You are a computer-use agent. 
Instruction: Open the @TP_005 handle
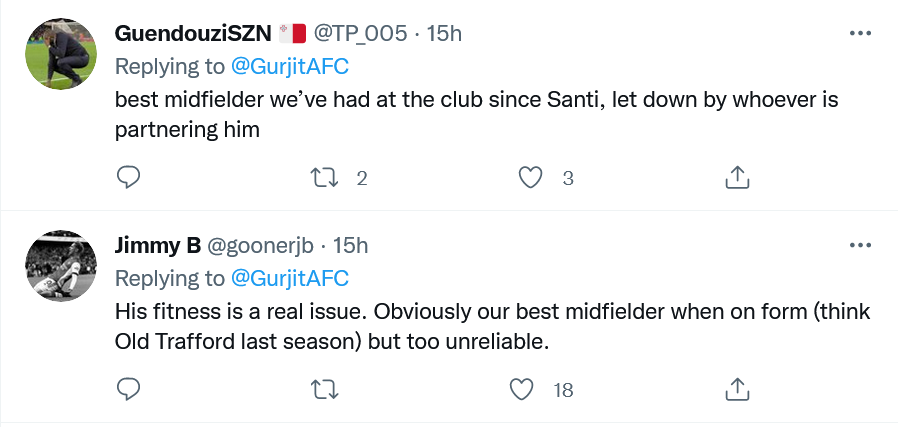pos(361,33)
